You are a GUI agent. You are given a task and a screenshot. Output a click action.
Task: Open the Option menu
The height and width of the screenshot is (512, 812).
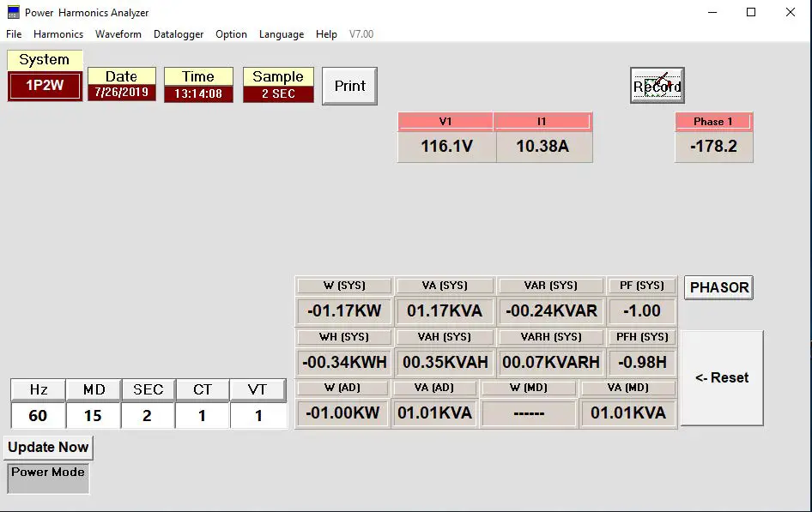[x=231, y=34]
